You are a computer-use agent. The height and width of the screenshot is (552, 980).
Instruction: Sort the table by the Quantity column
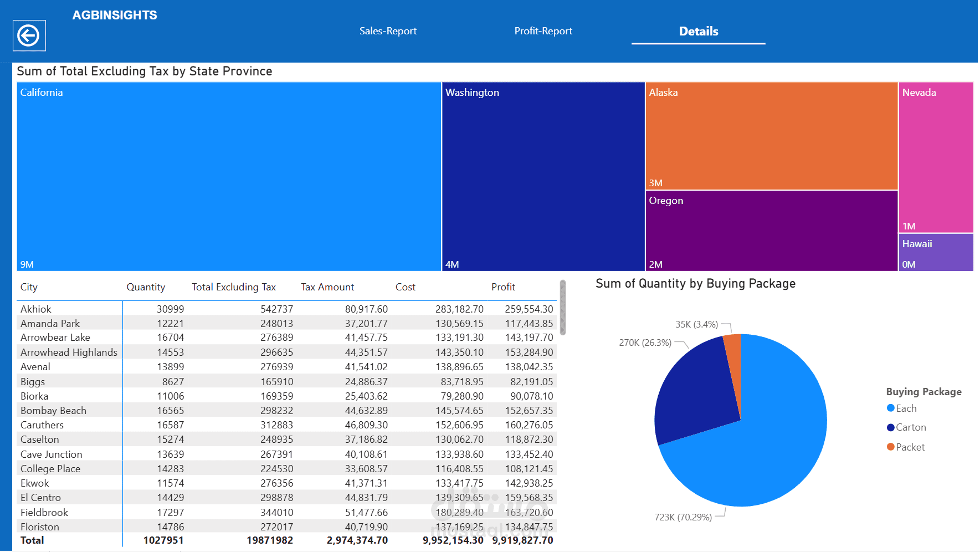tap(146, 287)
